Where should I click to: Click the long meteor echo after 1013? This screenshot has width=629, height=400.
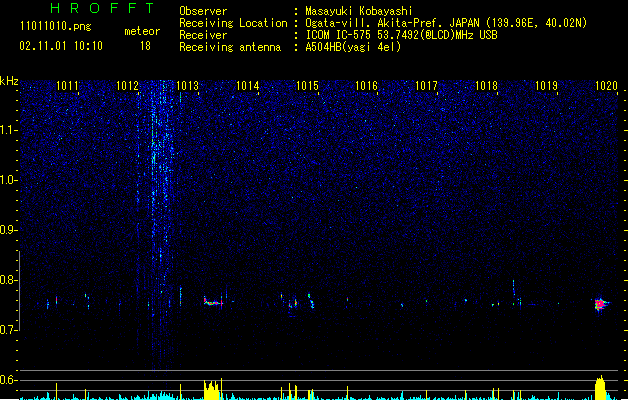[213, 302]
